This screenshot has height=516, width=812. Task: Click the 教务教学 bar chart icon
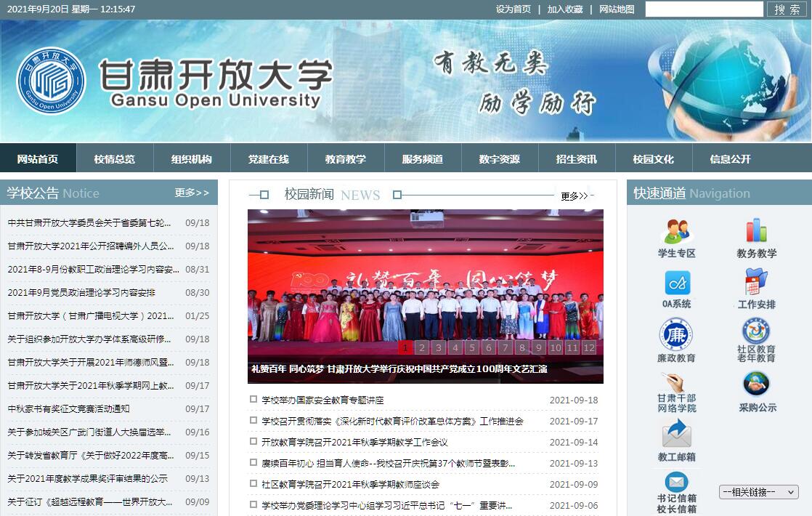(x=756, y=231)
